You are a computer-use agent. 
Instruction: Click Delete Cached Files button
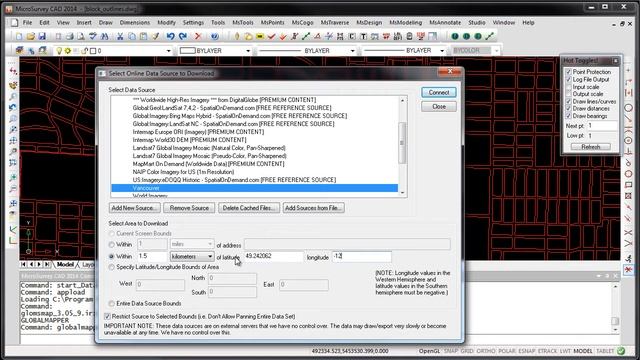coord(249,208)
